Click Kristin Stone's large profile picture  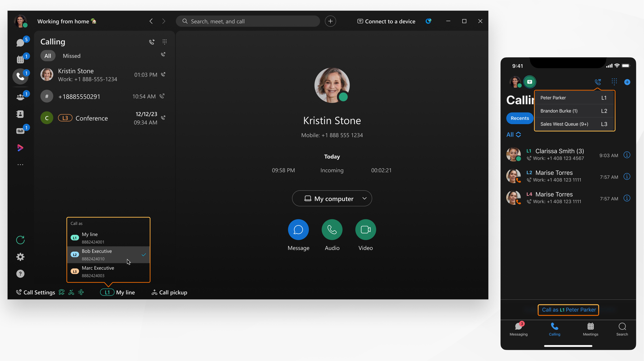[x=332, y=85]
